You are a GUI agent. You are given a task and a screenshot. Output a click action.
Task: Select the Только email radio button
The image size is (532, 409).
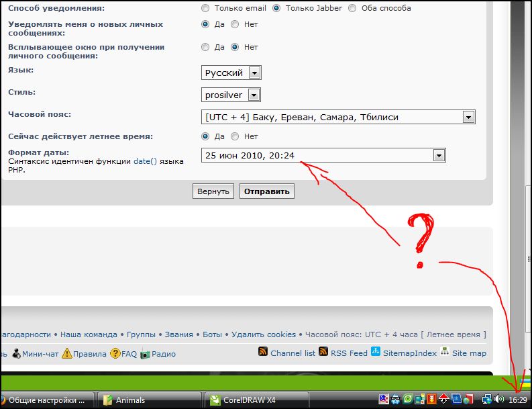pos(206,8)
